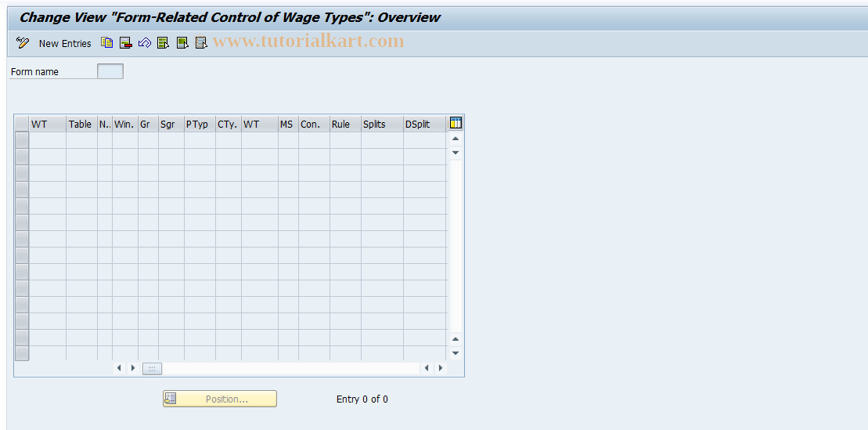The width and height of the screenshot is (868, 430).
Task: Click the Undo Change arrow icon
Action: 145,42
